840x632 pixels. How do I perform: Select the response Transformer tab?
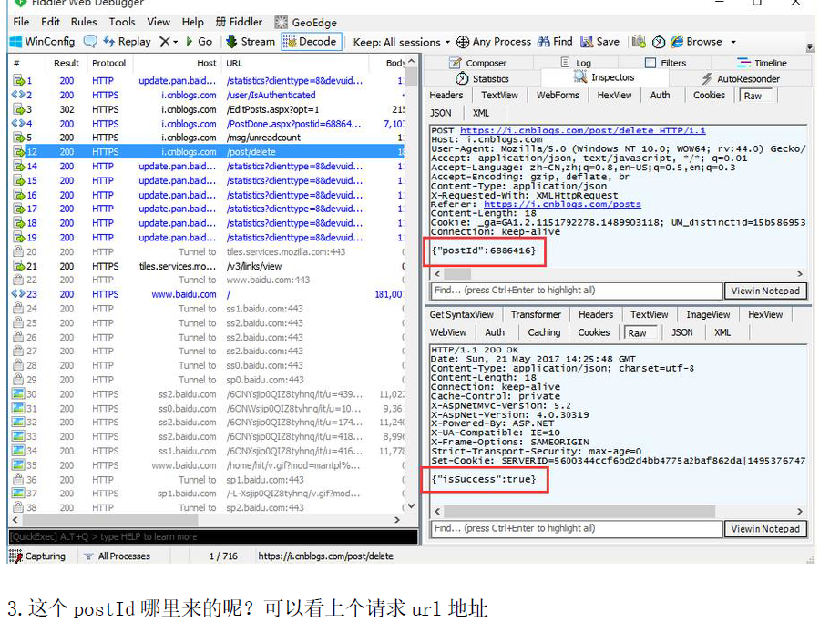[x=536, y=315]
